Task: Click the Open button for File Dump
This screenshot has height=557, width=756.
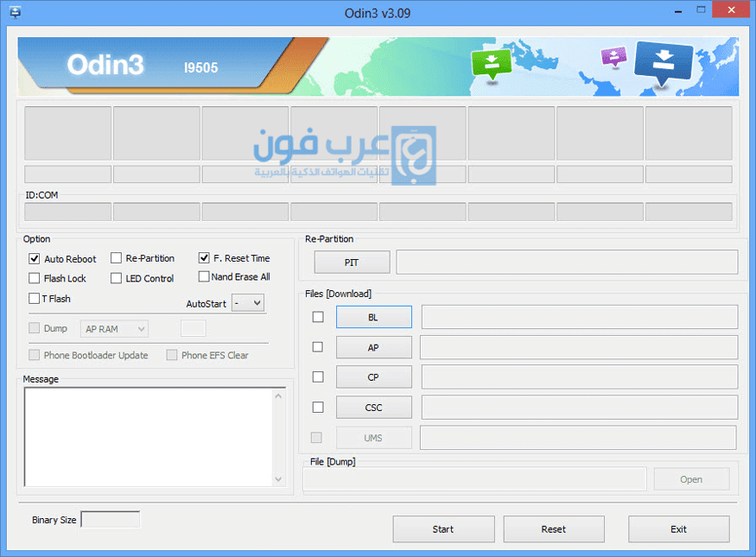Action: point(691,479)
